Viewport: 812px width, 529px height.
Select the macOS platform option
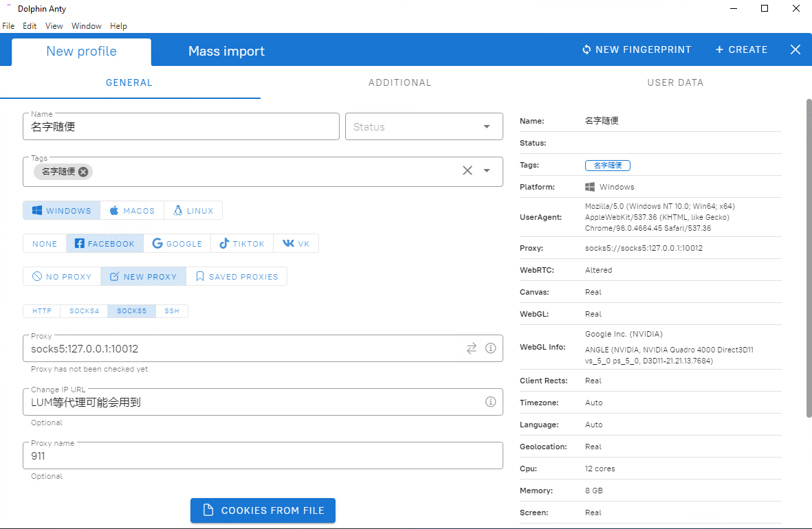(x=132, y=211)
